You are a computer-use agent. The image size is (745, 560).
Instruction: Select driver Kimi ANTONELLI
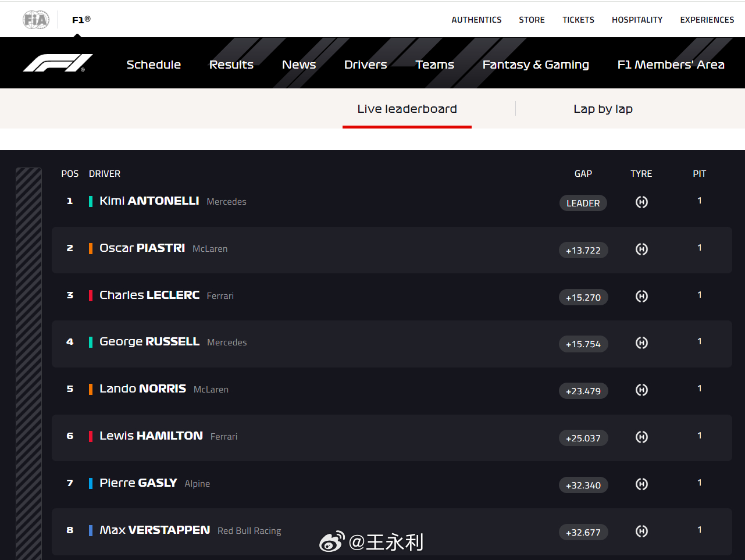149,201
